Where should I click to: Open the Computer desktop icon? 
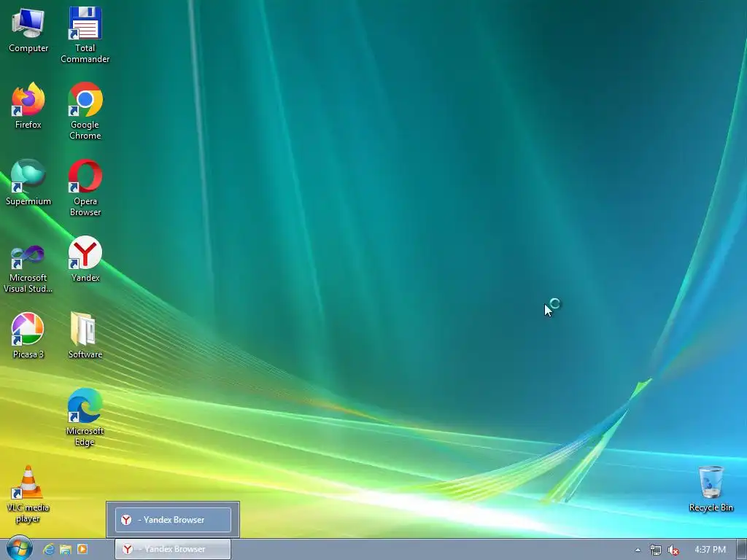[x=28, y=29]
